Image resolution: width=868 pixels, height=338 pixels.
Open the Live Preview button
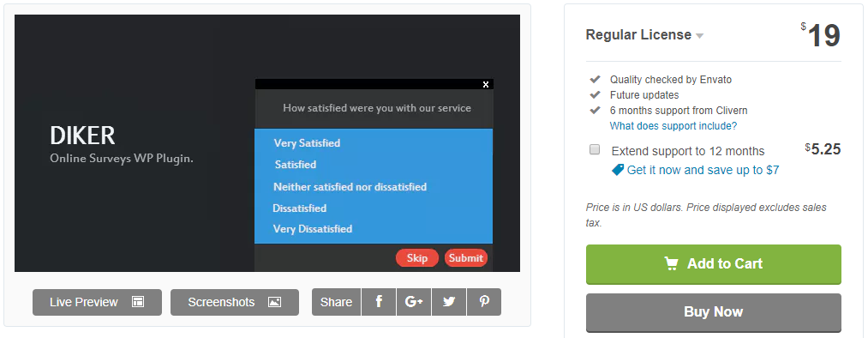pos(97,302)
